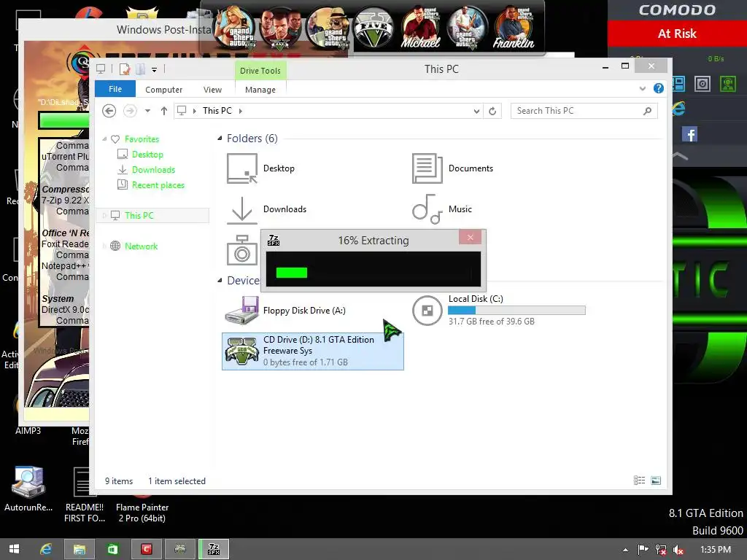Viewport: 747px width, 560px height.
Task: Launch Internet Explorer from taskbar
Action: pos(46,549)
